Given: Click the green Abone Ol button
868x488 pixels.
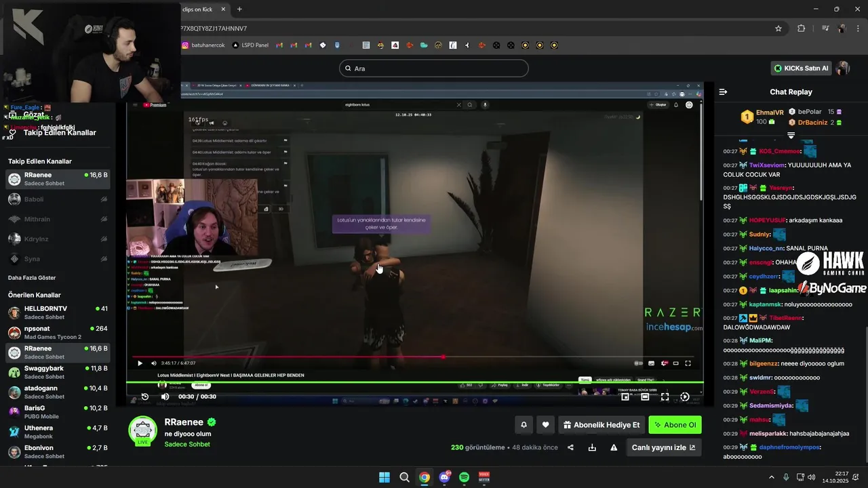Looking at the screenshot, I should point(675,425).
